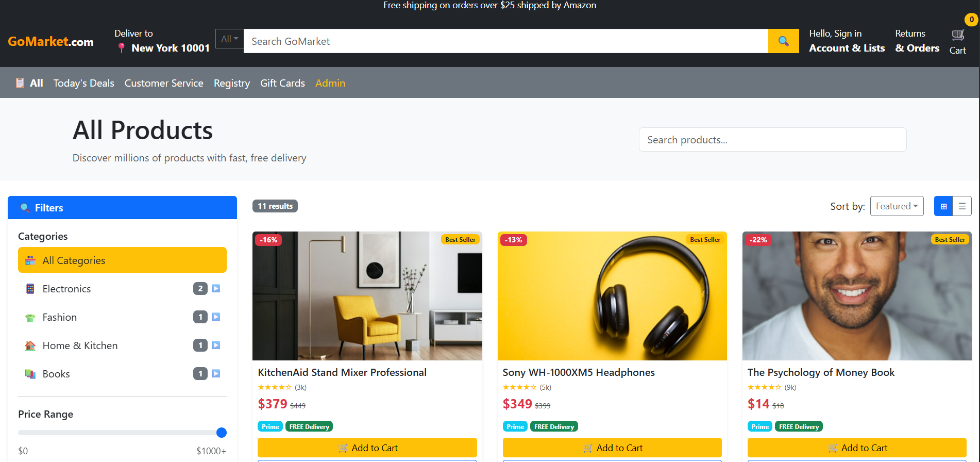Select the Electronics category
980x462 pixels.
coord(122,289)
